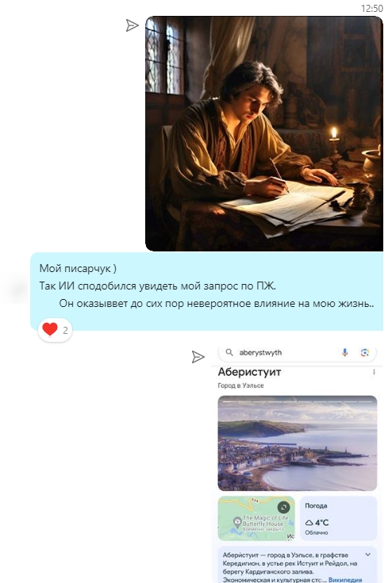Click the map pin for Butterfly House

237,522
